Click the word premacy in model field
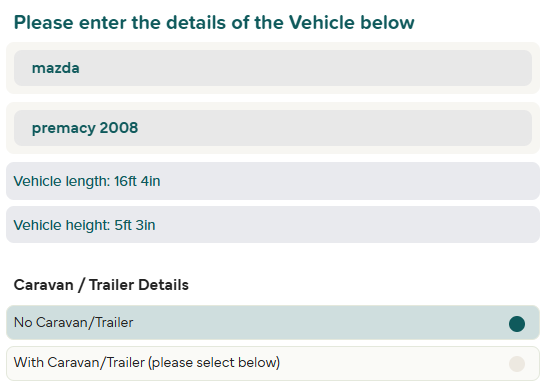 coord(64,129)
